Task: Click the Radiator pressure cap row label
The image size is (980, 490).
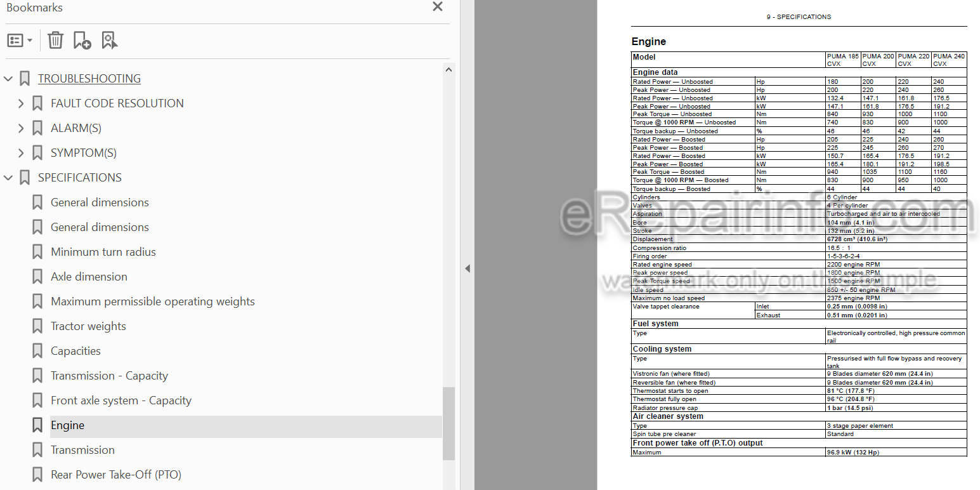Action: click(665, 408)
